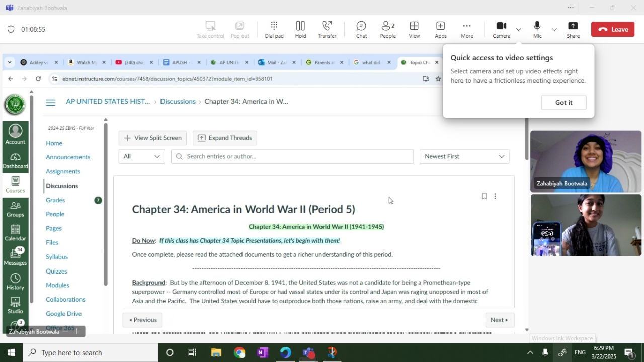Expand Mic options dropdown arrow
The width and height of the screenshot is (644, 362).
(x=554, y=30)
